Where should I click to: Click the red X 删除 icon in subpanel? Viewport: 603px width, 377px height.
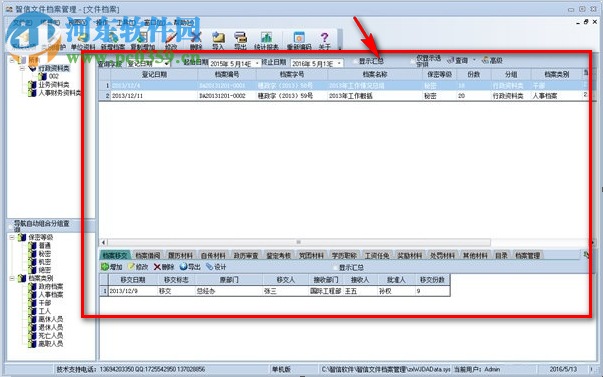157,267
